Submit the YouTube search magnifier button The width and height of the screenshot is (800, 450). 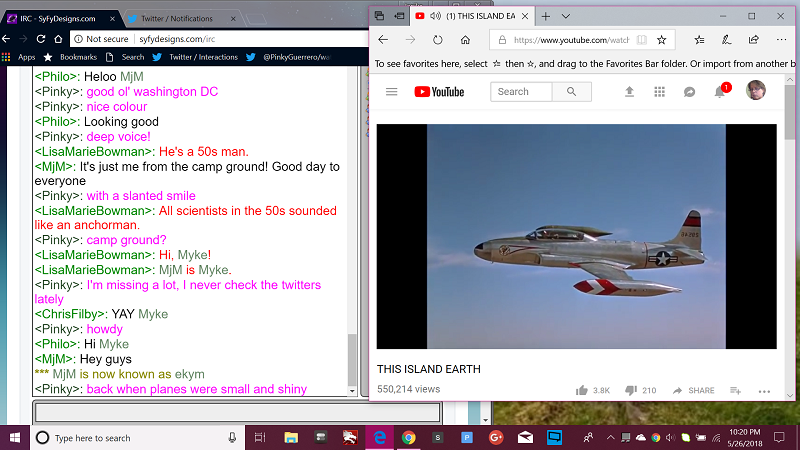point(571,92)
